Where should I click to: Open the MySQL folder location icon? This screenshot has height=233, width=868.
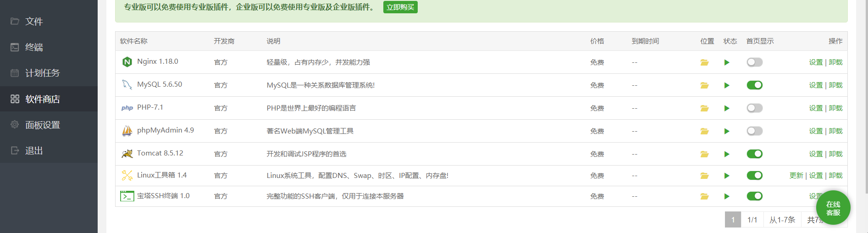(705, 85)
